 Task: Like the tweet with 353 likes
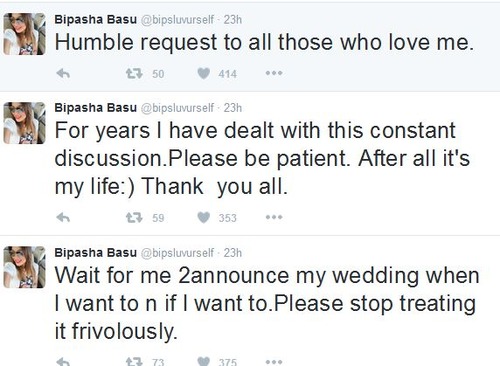pos(204,218)
